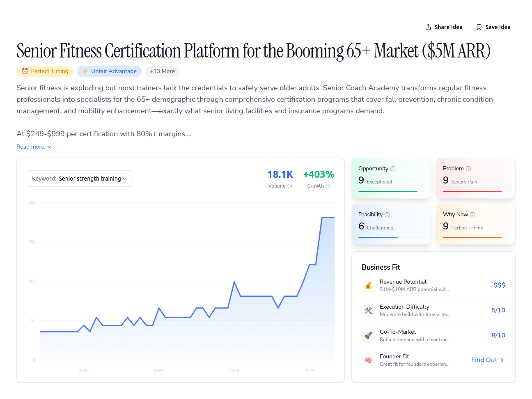Image resolution: width=532 pixels, height=399 pixels.
Task: Click the Share Idea upload icon
Action: coord(428,27)
